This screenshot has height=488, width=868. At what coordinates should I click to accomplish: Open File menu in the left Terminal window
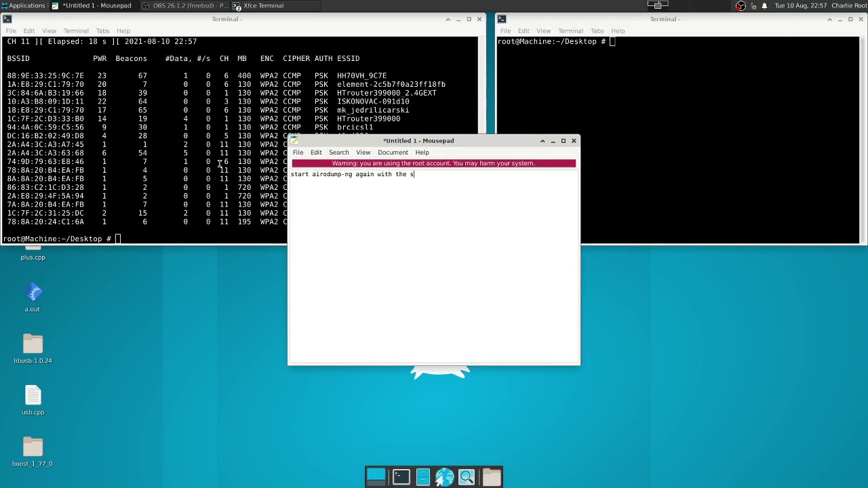[11, 30]
